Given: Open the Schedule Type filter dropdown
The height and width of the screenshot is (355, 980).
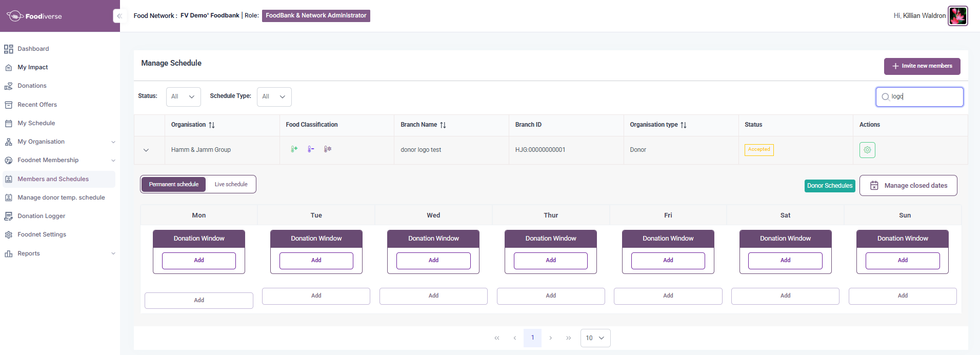Looking at the screenshot, I should [274, 96].
